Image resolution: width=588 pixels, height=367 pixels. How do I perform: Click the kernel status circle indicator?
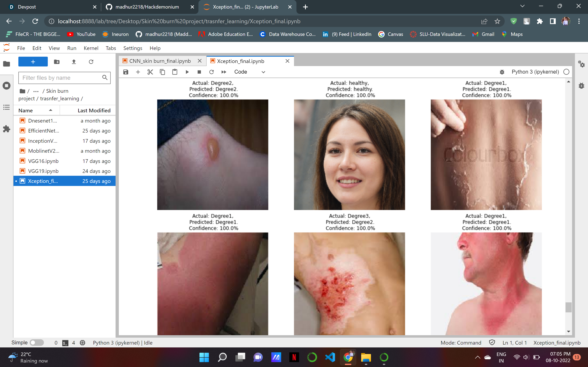coord(566,72)
